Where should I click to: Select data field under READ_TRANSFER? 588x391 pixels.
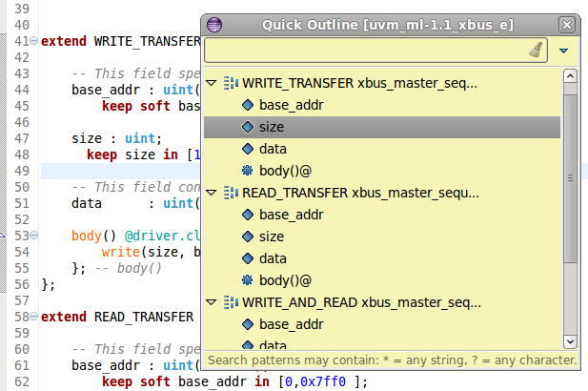[273, 258]
